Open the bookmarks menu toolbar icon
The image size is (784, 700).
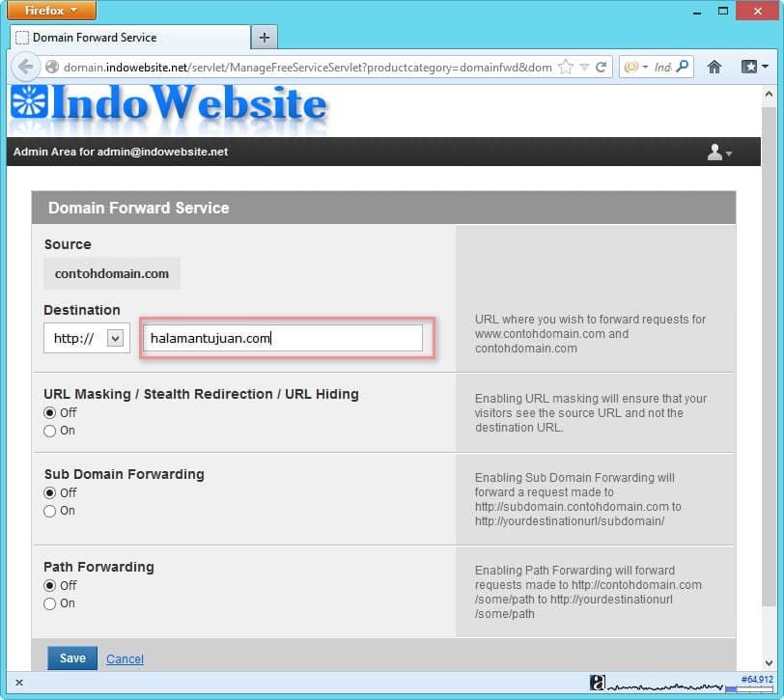tap(753, 68)
